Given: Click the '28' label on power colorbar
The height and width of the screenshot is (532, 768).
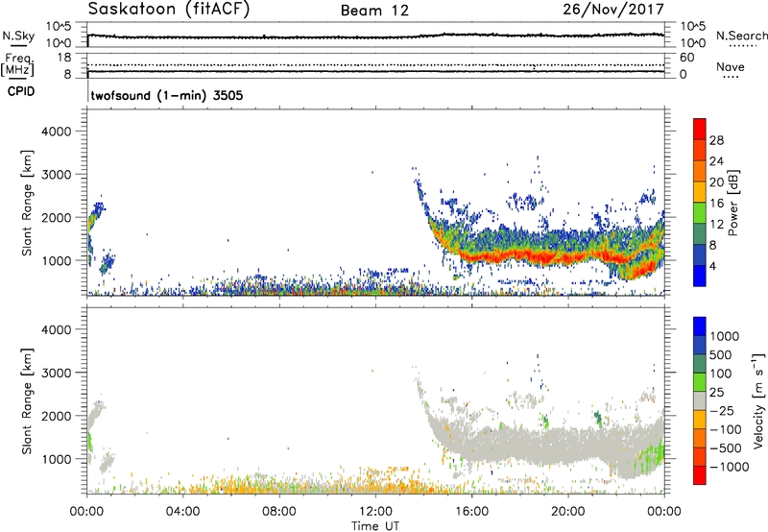Looking at the screenshot, I should click(716, 140).
